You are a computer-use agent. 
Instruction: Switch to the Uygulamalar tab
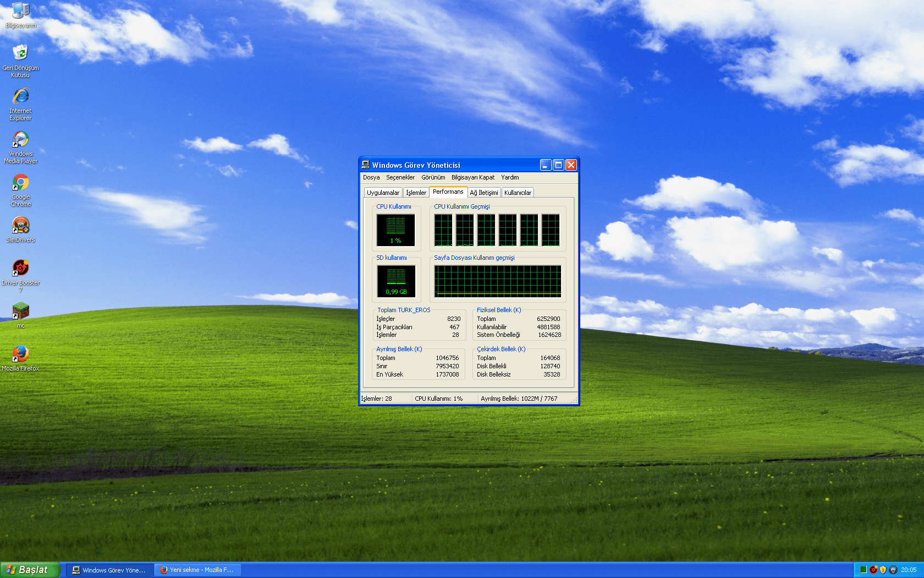click(x=383, y=193)
